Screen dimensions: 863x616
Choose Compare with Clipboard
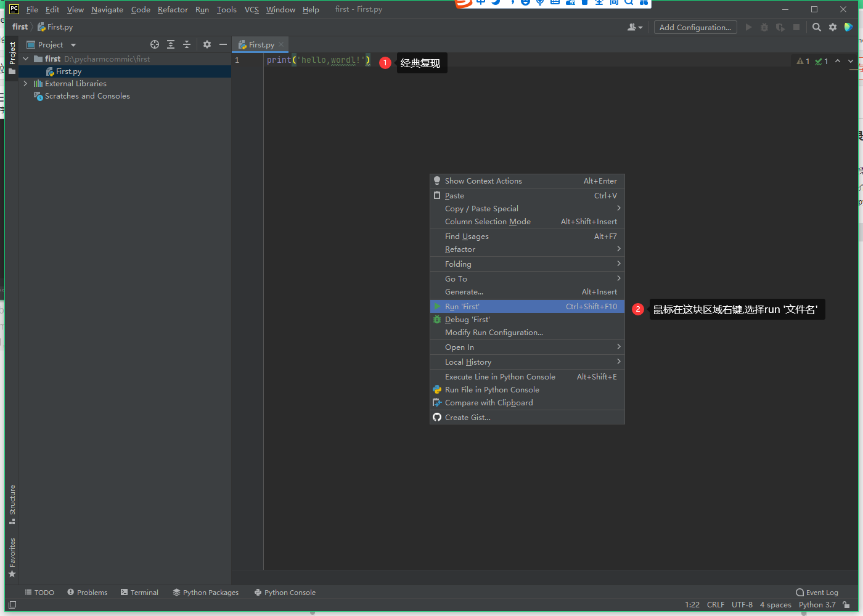coord(527,403)
